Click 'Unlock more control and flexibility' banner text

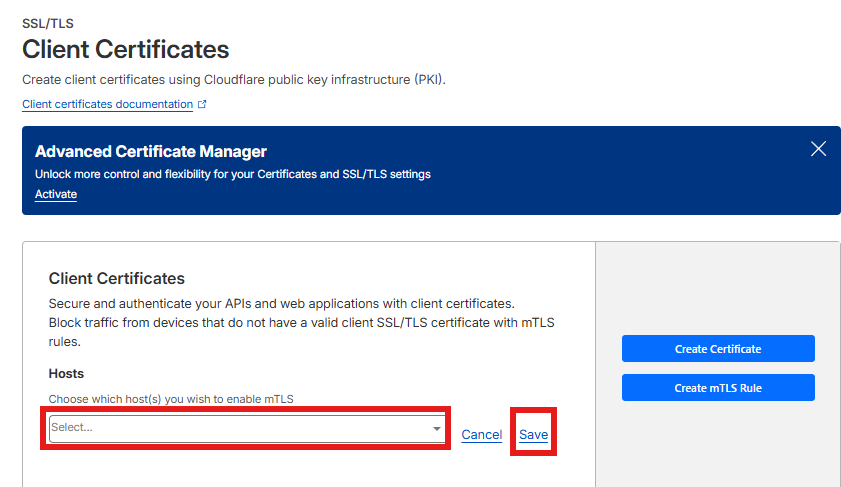tap(233, 174)
